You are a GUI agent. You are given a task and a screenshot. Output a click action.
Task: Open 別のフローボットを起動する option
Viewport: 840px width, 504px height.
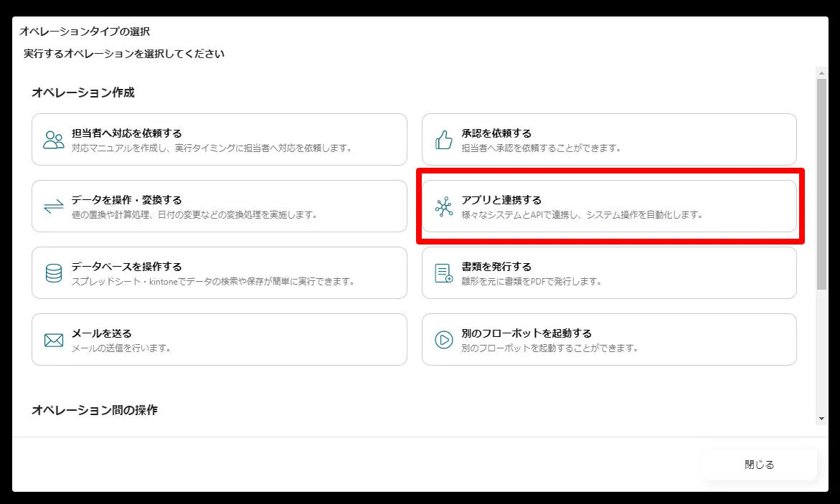coord(609,340)
